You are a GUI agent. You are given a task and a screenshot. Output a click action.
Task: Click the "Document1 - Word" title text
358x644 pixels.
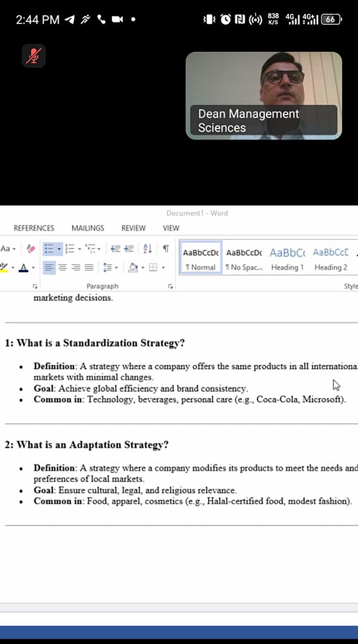(197, 213)
